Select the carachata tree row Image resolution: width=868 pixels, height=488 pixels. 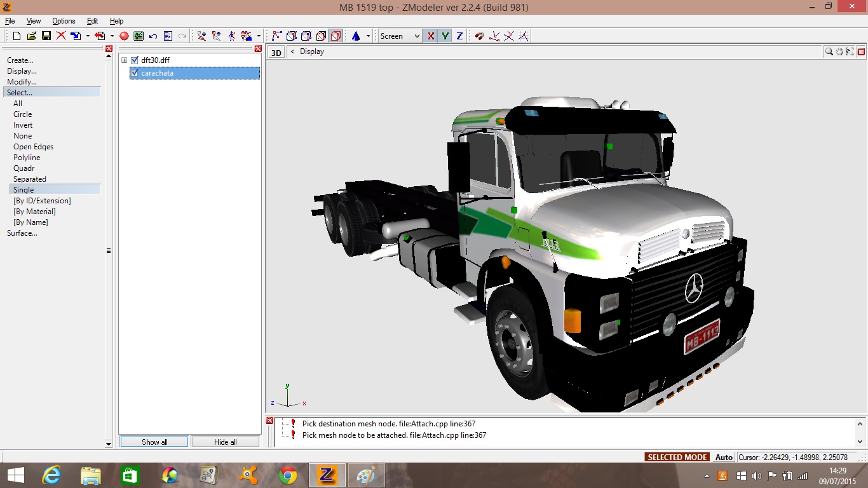pos(194,73)
